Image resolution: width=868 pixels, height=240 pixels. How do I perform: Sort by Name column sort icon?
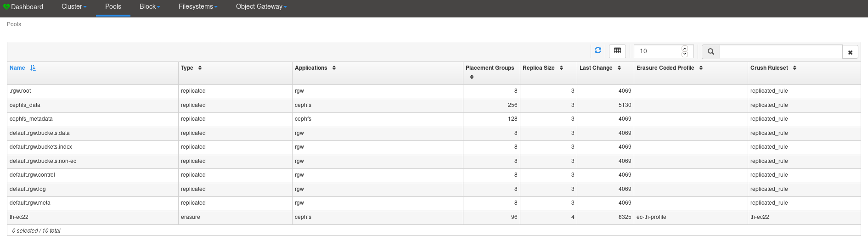[33, 68]
